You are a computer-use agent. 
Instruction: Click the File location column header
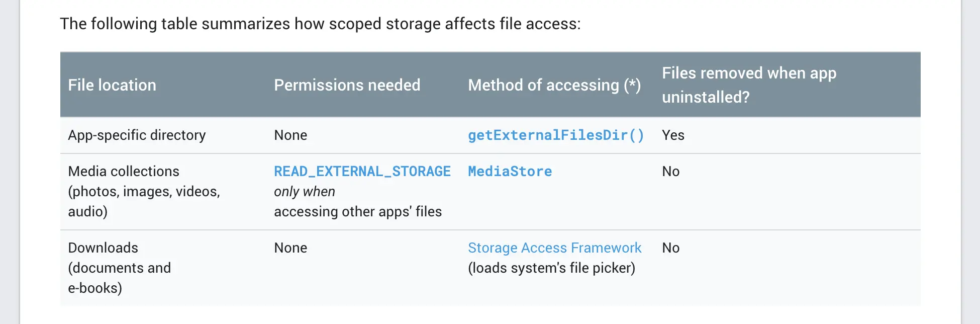112,85
